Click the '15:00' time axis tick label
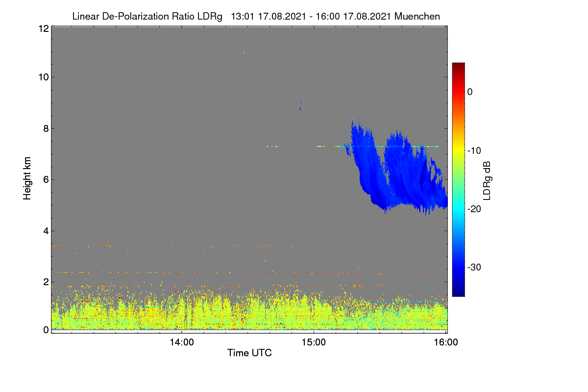 314,342
